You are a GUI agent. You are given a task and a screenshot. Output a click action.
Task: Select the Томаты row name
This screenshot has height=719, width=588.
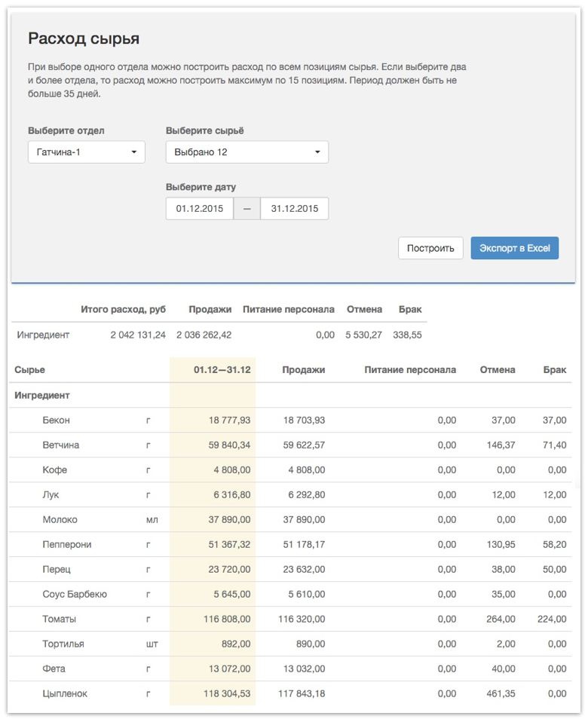[59, 619]
